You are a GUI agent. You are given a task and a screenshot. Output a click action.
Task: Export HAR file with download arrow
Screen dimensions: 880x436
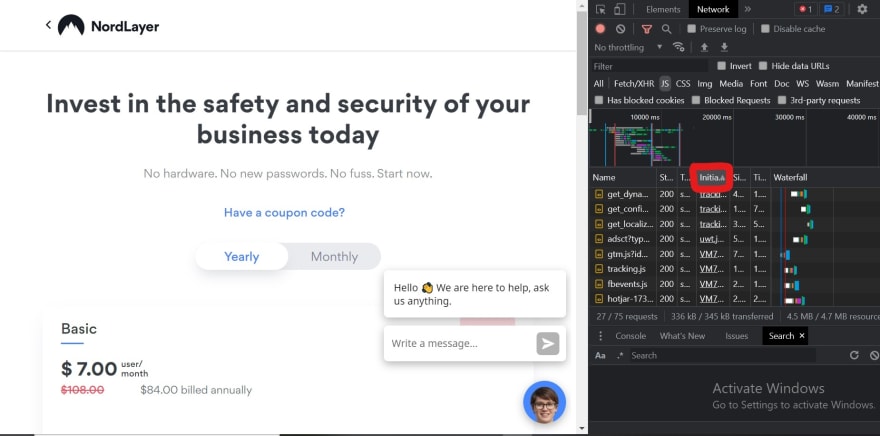[724, 47]
